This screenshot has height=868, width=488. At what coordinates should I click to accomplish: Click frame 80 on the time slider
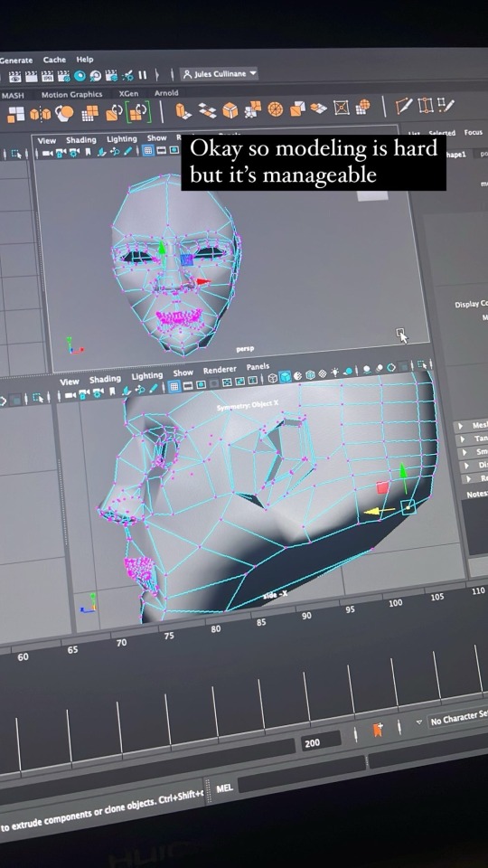[x=215, y=629]
